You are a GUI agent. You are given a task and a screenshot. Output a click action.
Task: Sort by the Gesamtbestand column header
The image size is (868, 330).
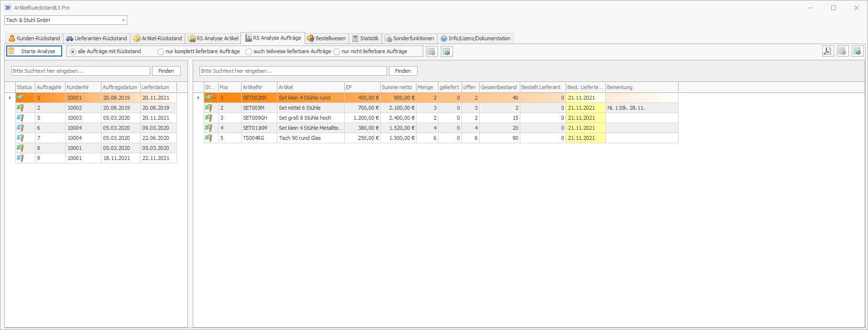(499, 87)
